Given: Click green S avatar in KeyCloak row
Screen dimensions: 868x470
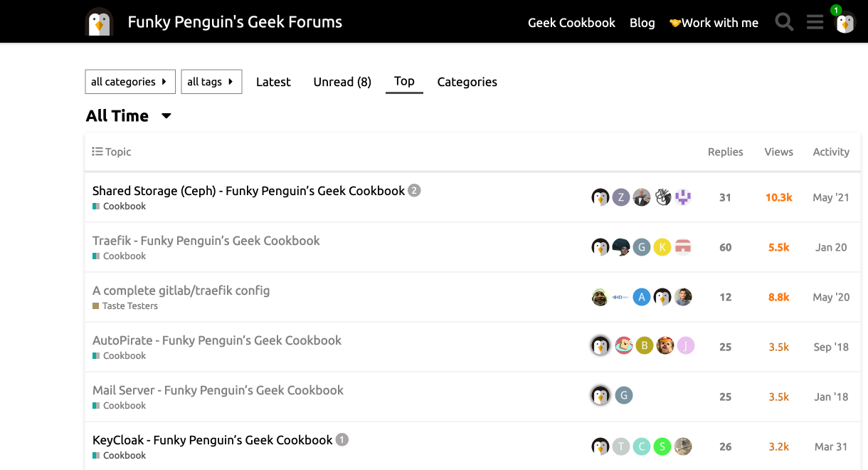Looking at the screenshot, I should click(662, 446).
